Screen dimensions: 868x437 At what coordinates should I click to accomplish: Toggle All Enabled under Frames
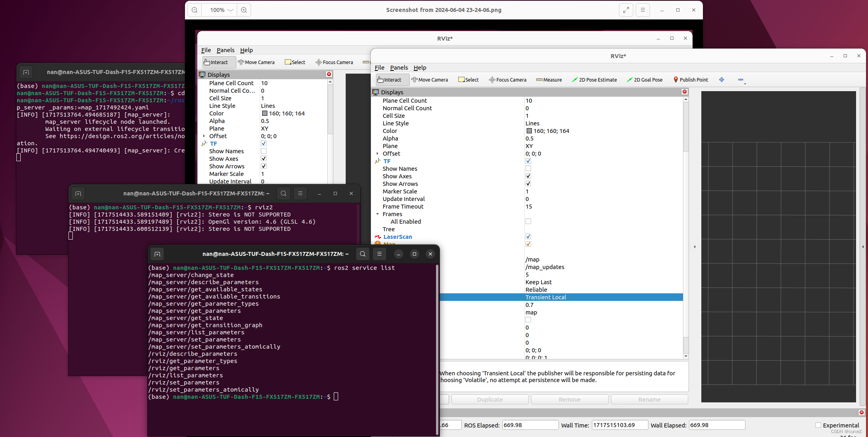pyautogui.click(x=528, y=221)
